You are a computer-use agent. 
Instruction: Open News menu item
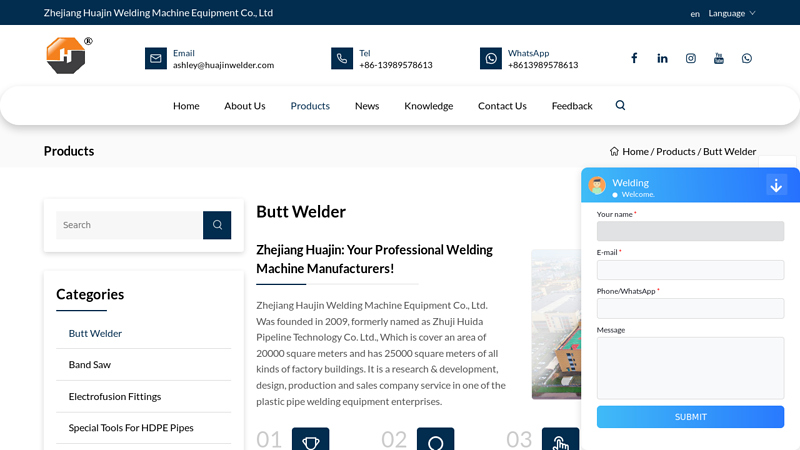coord(367,106)
